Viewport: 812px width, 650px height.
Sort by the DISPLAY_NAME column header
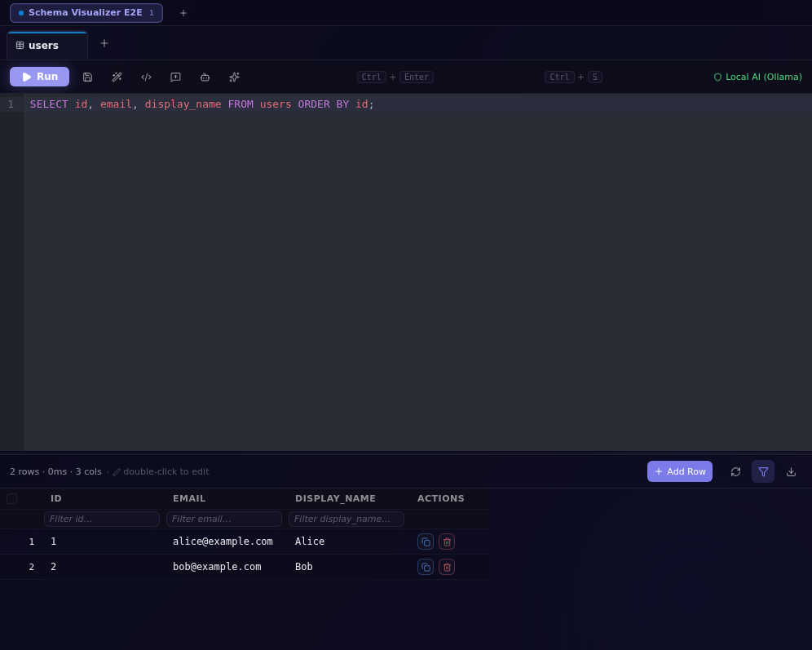pyautogui.click(x=335, y=499)
